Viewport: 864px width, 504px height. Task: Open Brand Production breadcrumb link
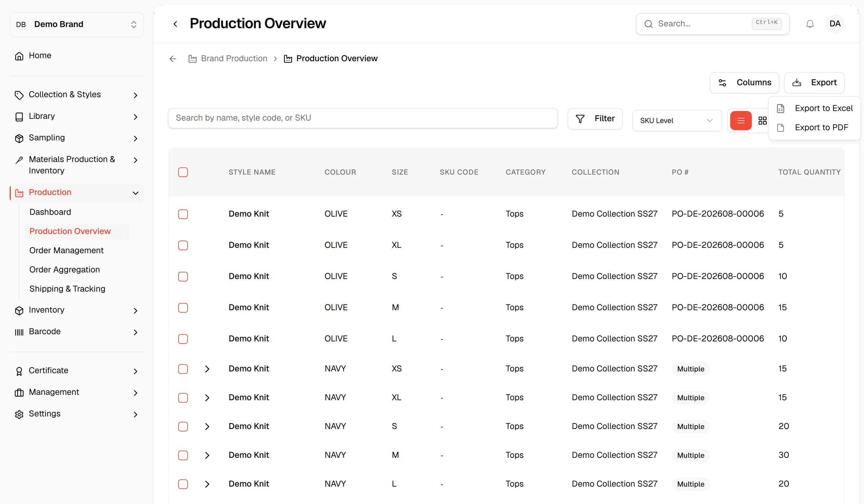click(228, 58)
